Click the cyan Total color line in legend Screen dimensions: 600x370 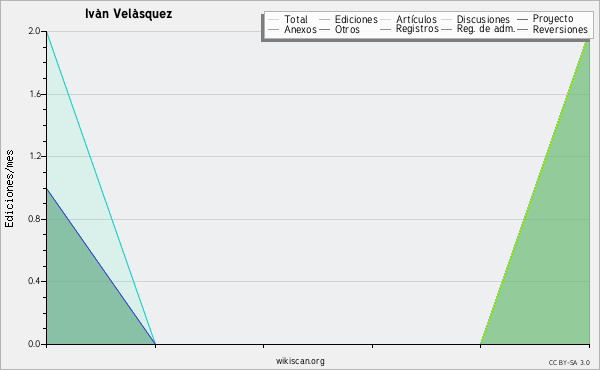click(274, 20)
